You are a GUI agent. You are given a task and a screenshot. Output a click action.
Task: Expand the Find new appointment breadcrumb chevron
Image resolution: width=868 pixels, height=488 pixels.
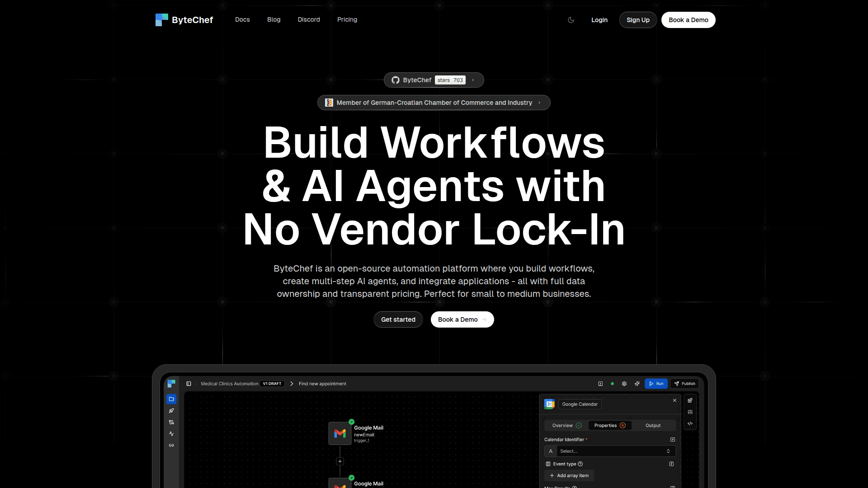[292, 384]
